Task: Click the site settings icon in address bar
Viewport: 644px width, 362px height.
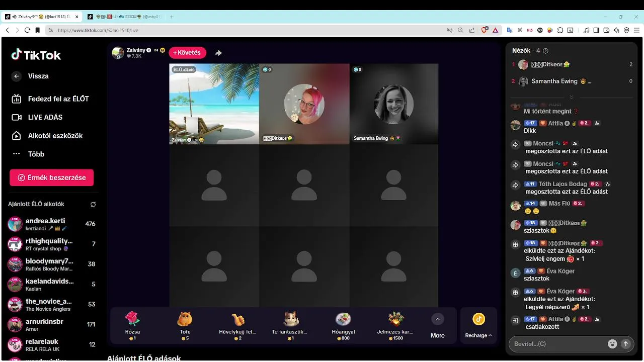Action: click(51, 30)
